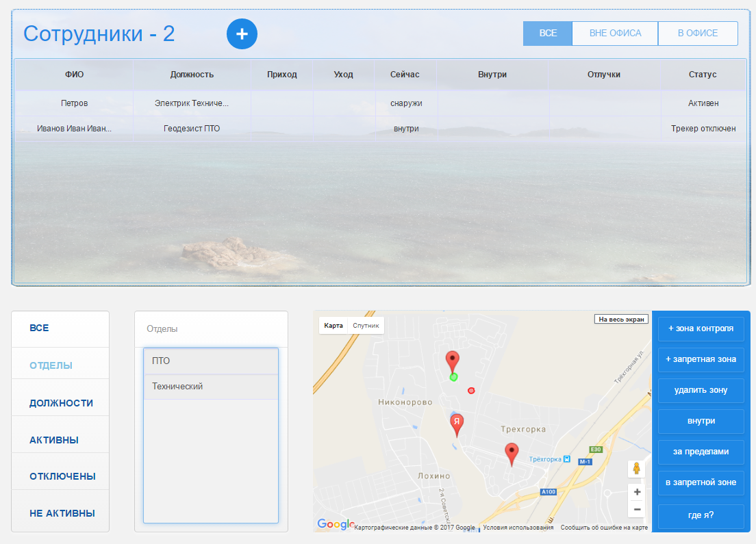Select the ВНЕ ОФИСА filter tab
This screenshot has height=544, width=756.
point(615,34)
